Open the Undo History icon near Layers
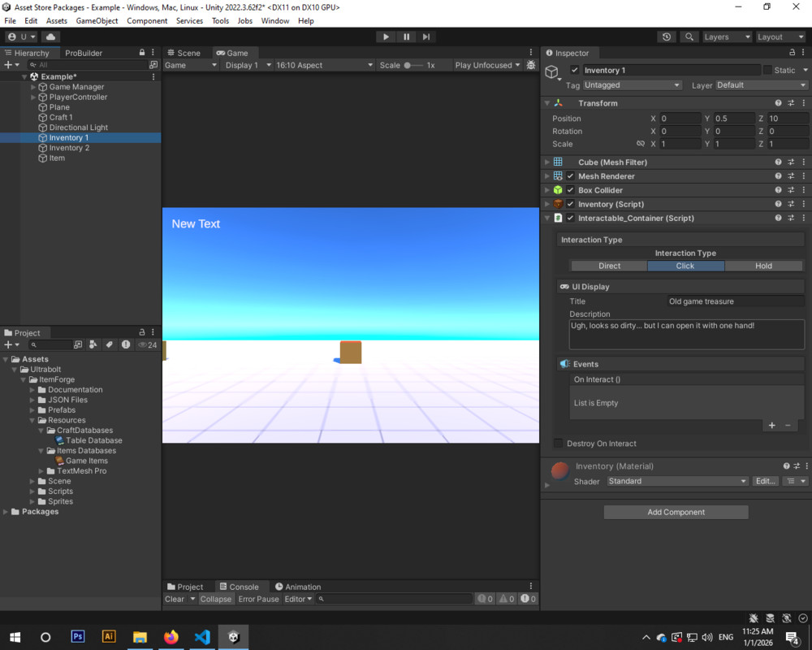 [x=667, y=37]
